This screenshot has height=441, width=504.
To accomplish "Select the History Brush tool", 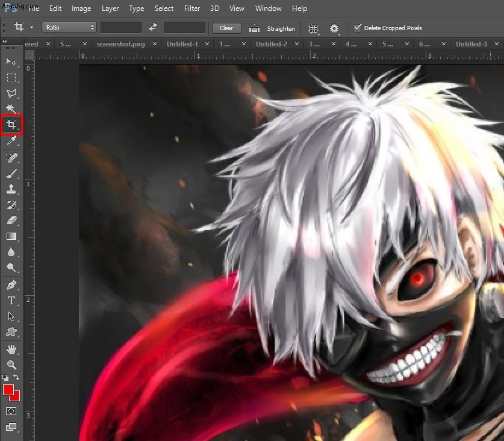I will point(11,205).
